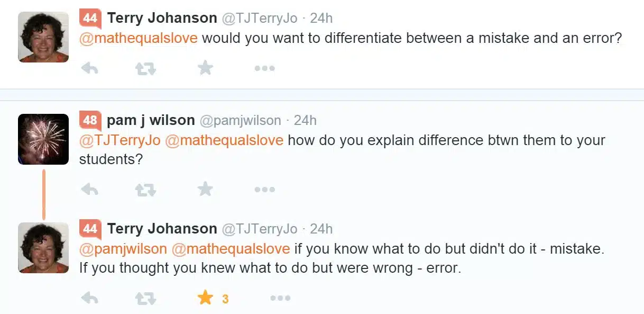Open the fireworks profile picture
The image size is (644, 314).
(x=43, y=139)
